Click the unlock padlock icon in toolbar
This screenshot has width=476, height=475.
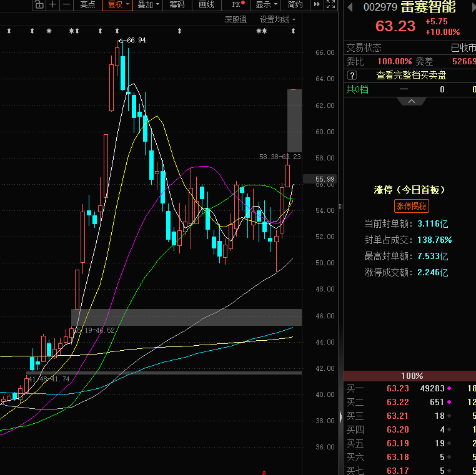pyautogui.click(x=39, y=5)
